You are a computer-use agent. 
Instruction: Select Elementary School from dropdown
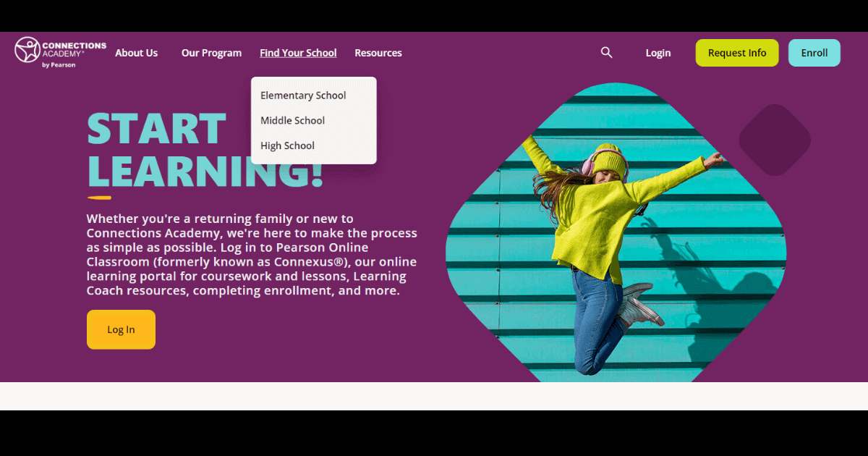[303, 96]
